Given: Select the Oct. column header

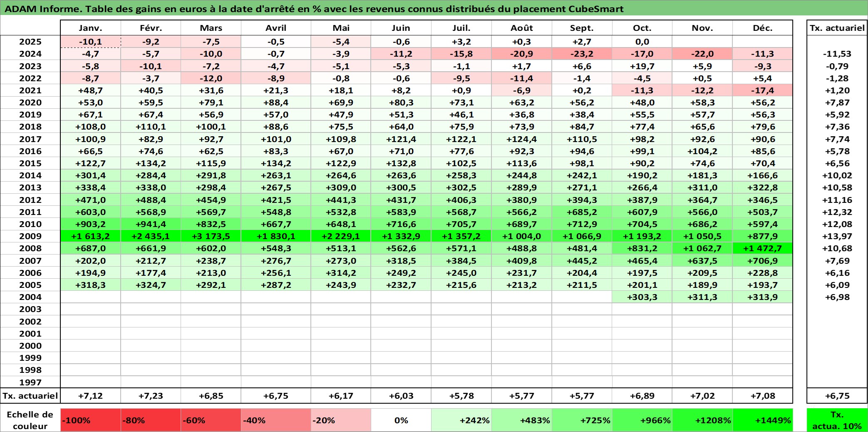Looking at the screenshot, I should (x=642, y=28).
